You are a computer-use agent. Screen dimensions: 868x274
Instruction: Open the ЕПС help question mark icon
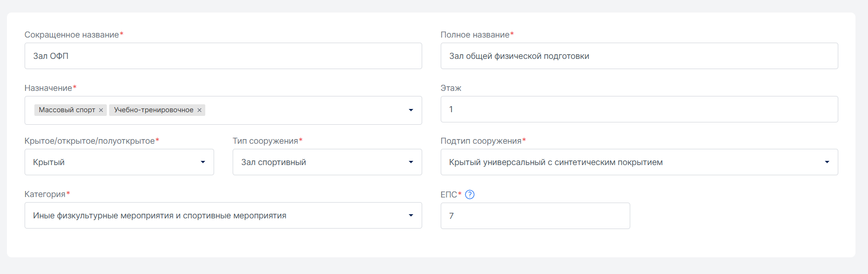470,195
